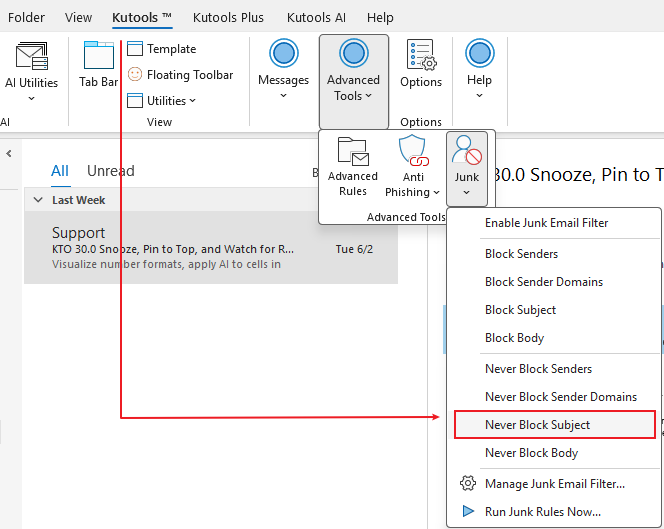Open AI Utilities envelope icon

click(32, 55)
